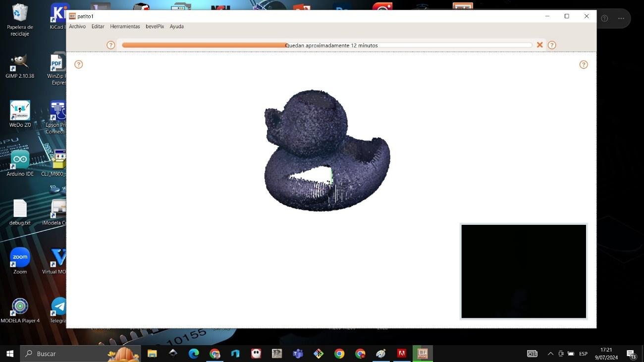The height and width of the screenshot is (362, 644).
Task: Click help icon right of cancel X
Action: pos(552,45)
